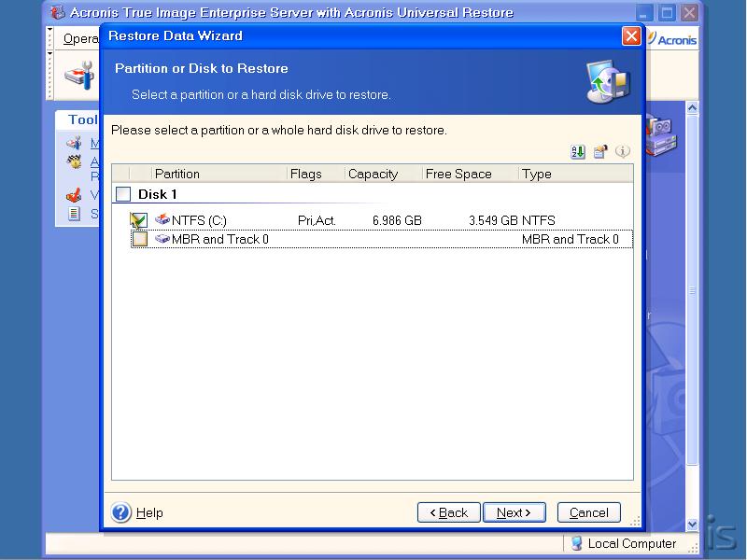Enable the MBR and Track 0 checkbox
Image resolution: width=747 pixels, height=560 pixels.
[139, 240]
